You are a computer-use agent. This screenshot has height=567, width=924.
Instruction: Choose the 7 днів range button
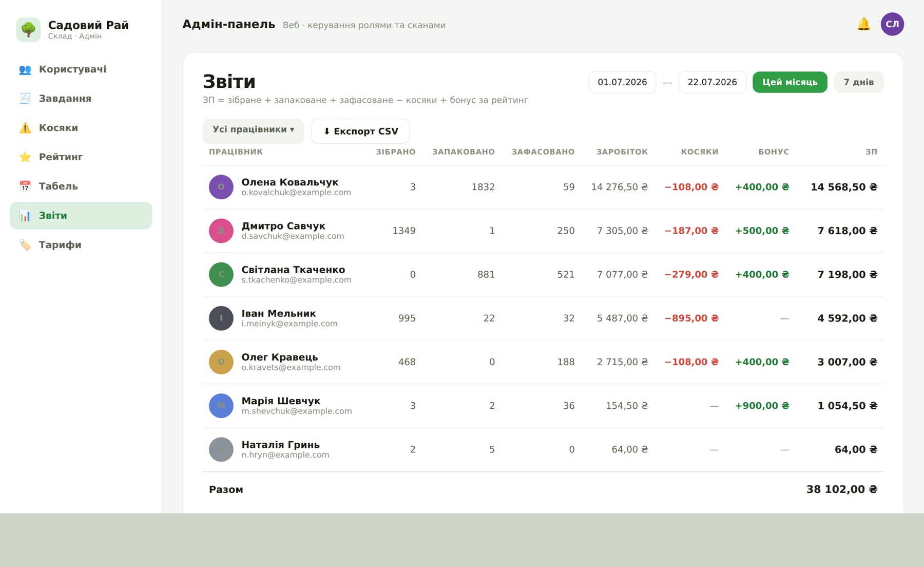click(x=858, y=82)
